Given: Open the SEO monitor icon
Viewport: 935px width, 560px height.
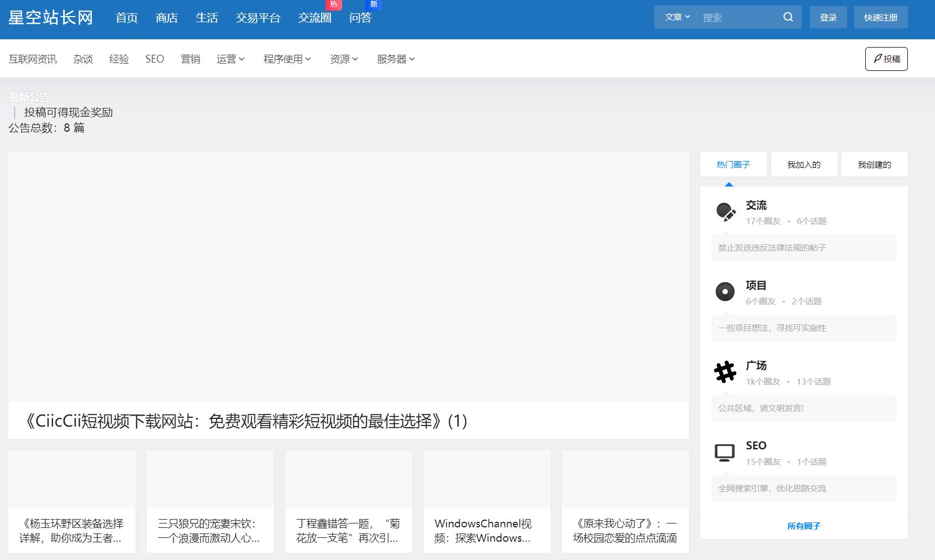Looking at the screenshot, I should pos(725,452).
